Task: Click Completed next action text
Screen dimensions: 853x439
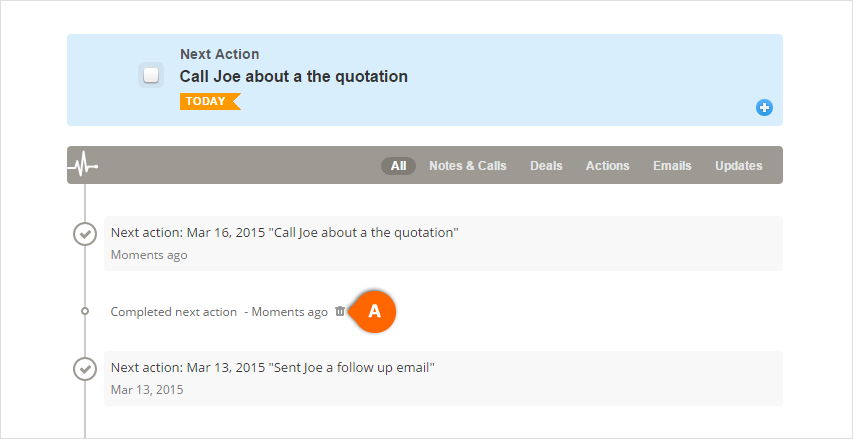Action: (x=174, y=312)
